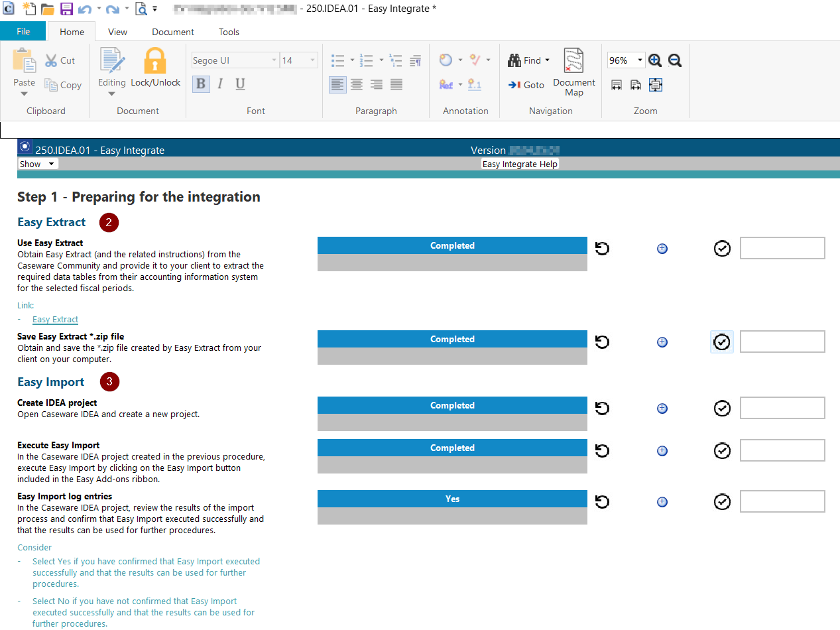Open the undo history dropdown arrow
Screen dimensions: 840x630
tap(99, 9)
